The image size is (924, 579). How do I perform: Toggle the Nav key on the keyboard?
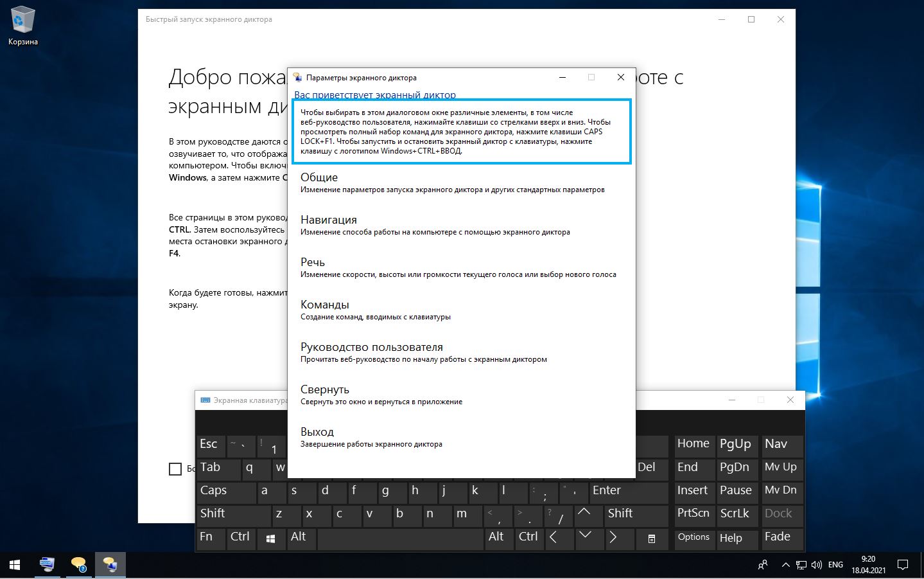[782, 445]
